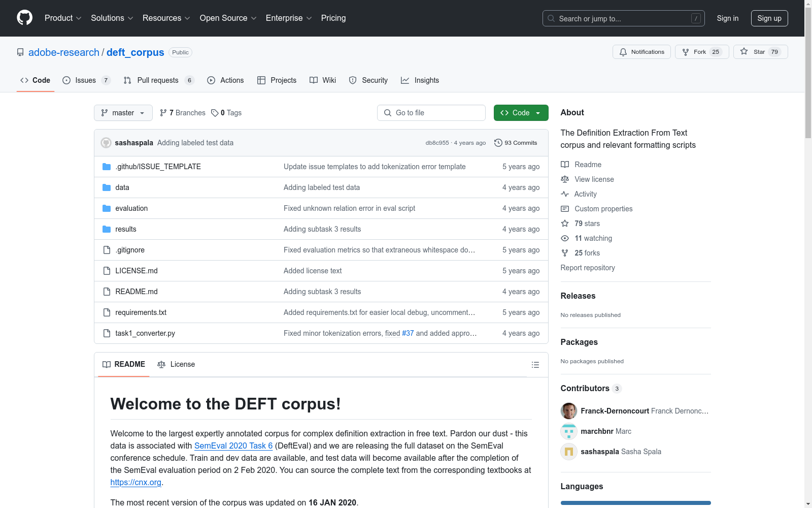812x508 pixels.
Task: Click the Sign in link
Action: [x=728, y=18]
